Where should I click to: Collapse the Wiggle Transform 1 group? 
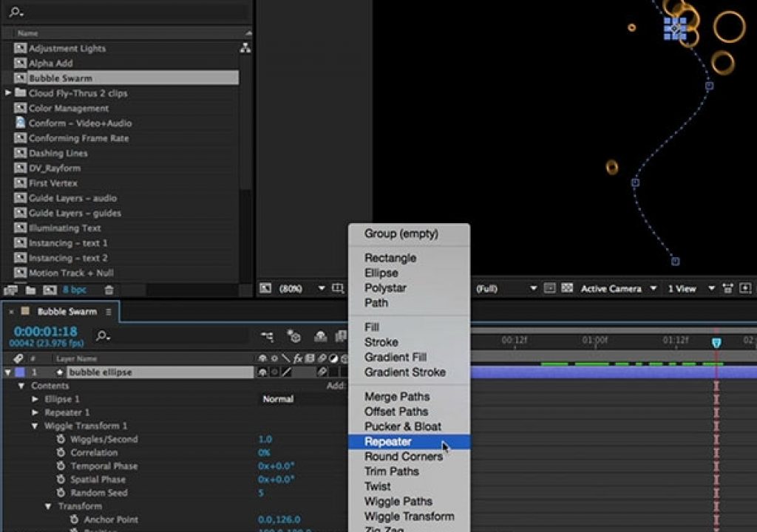pyautogui.click(x=35, y=426)
